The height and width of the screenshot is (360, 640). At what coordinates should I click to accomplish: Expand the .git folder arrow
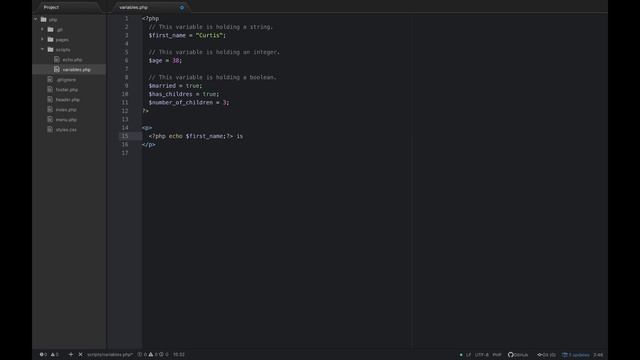(x=42, y=29)
